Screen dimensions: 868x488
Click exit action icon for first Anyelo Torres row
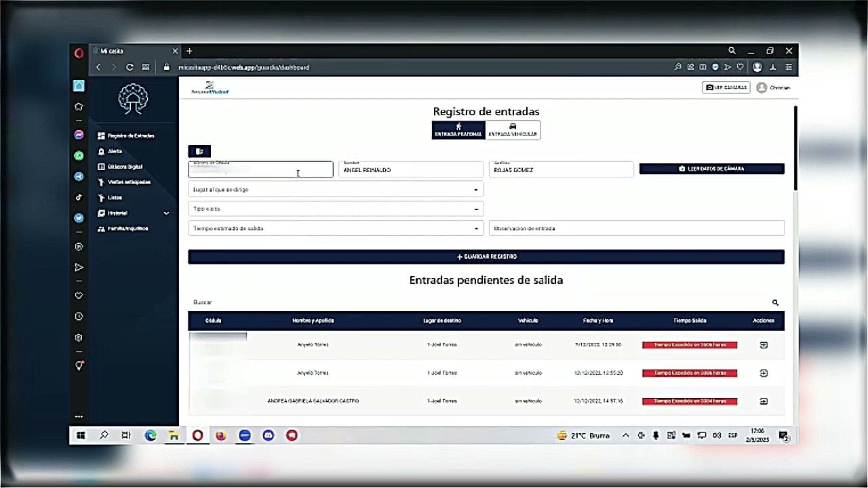coord(764,345)
